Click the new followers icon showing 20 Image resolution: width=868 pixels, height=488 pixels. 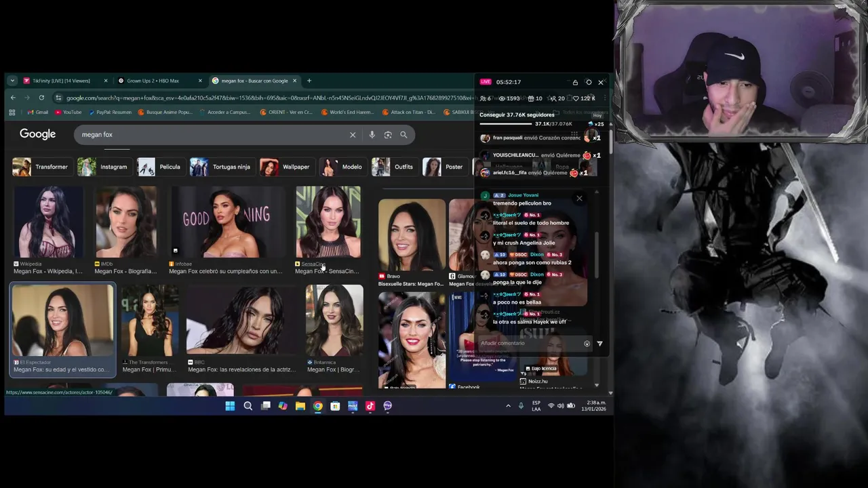tap(558, 98)
